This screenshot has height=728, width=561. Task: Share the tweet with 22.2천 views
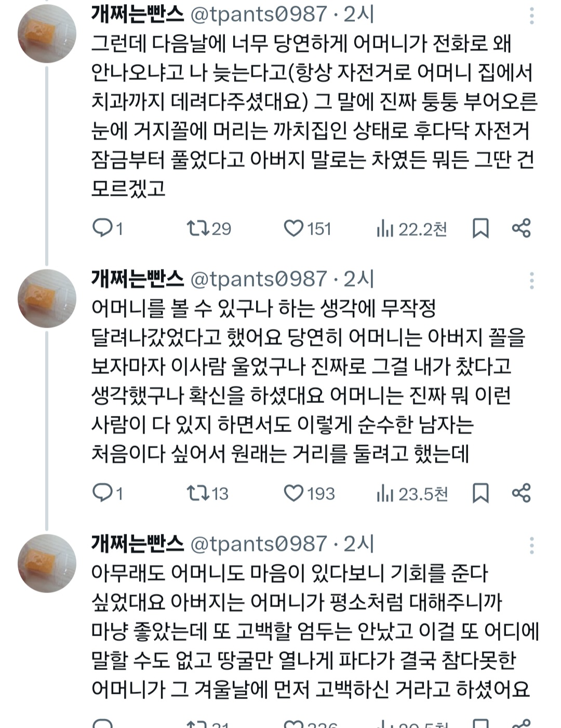[x=521, y=228]
